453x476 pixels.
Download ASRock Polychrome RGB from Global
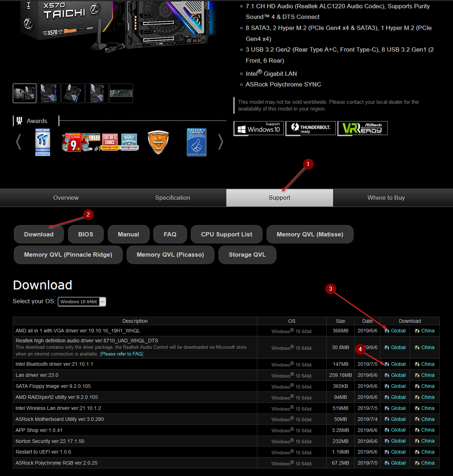click(398, 463)
